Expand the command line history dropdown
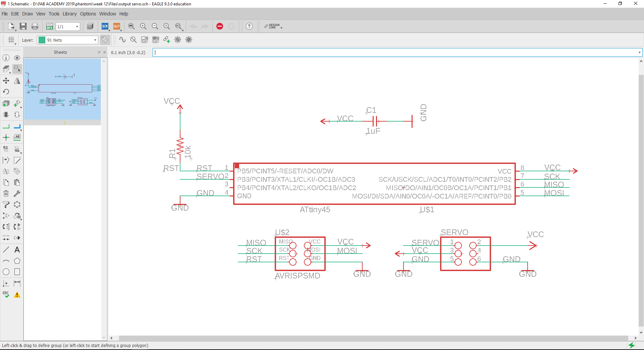 (639, 52)
